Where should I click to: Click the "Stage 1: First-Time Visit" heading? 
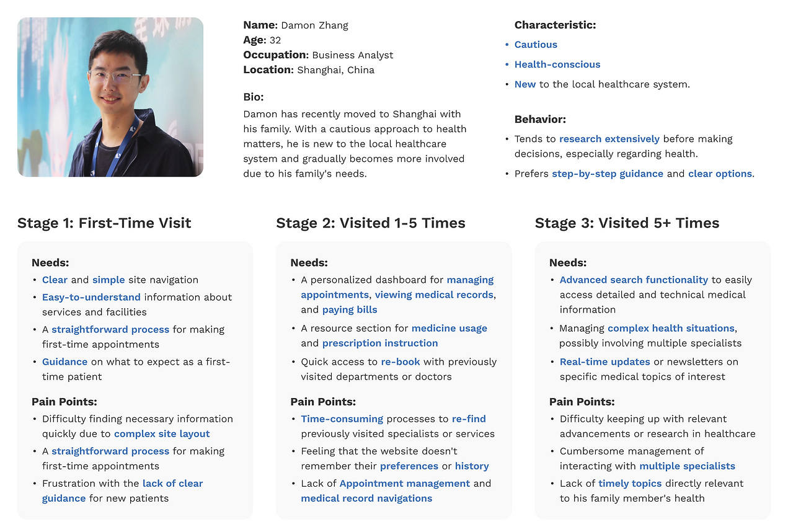104,223
